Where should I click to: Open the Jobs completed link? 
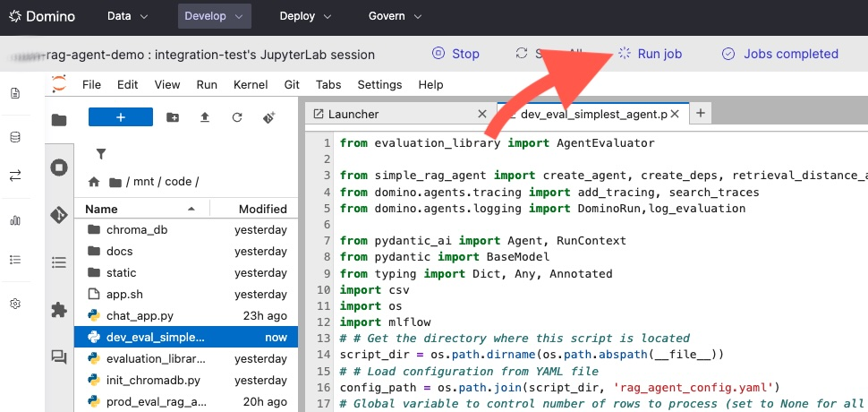(779, 54)
